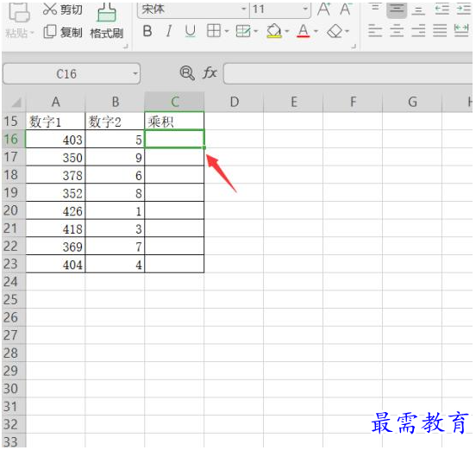Open the fill color dropdown arrow
Image resolution: width=476 pixels, height=450 pixels.
287,31
